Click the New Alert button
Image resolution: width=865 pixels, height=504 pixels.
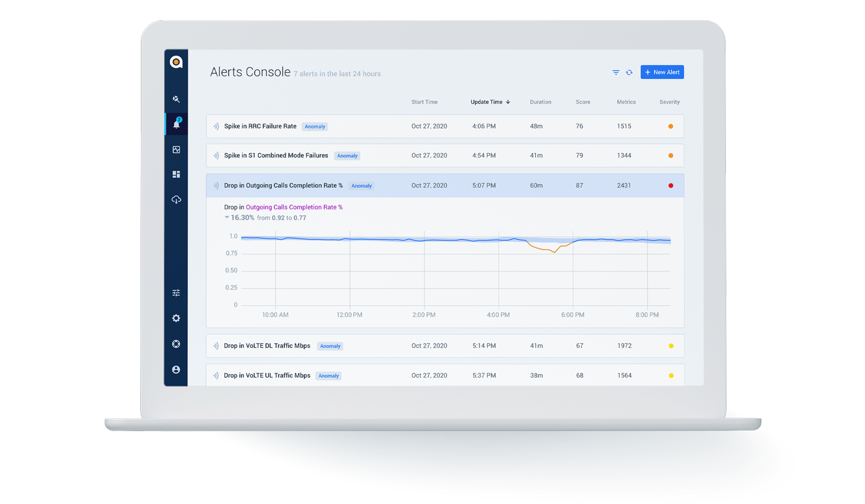662,72
